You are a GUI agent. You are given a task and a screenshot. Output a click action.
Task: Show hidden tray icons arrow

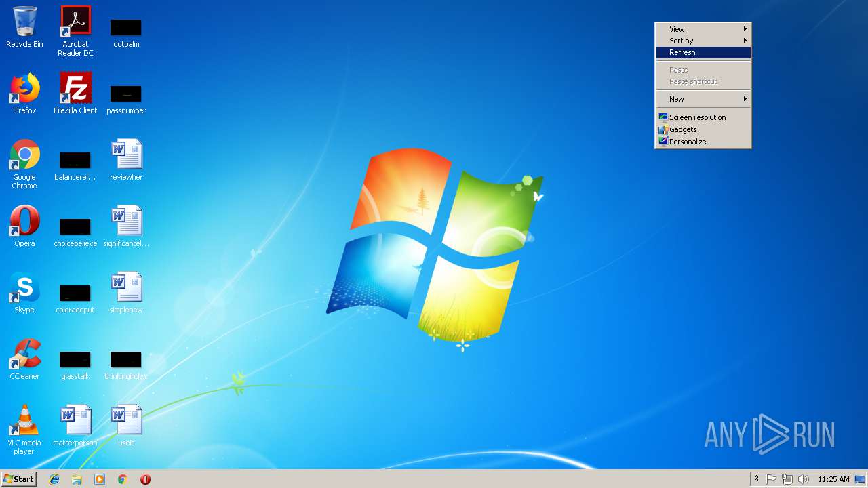pyautogui.click(x=756, y=479)
